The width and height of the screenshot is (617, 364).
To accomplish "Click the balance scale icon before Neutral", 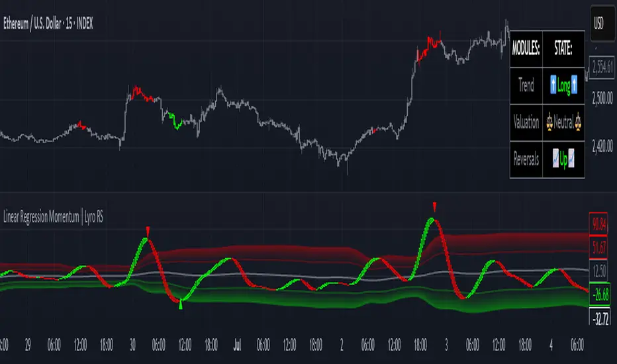I will 549,122.
